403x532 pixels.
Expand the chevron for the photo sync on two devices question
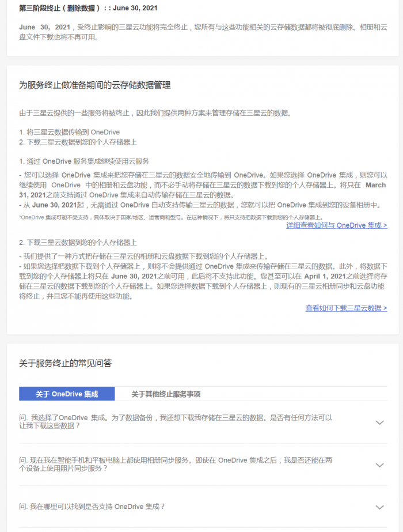tap(379, 465)
